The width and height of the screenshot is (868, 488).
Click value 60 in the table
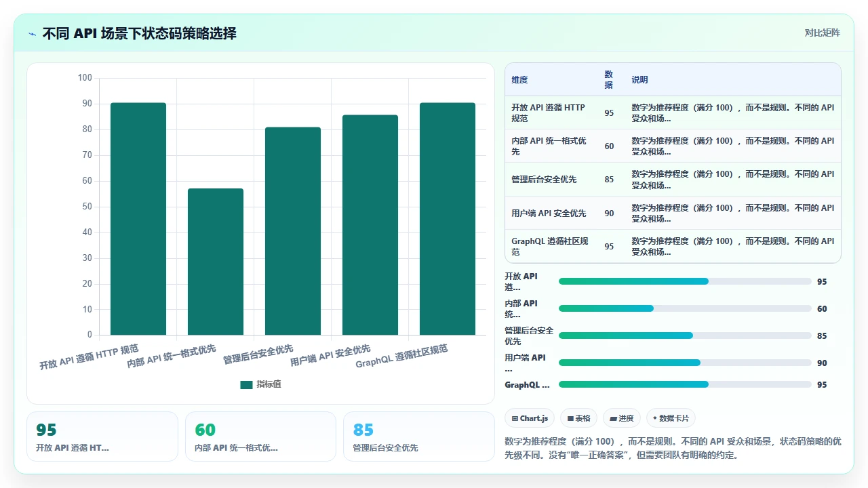(609, 146)
